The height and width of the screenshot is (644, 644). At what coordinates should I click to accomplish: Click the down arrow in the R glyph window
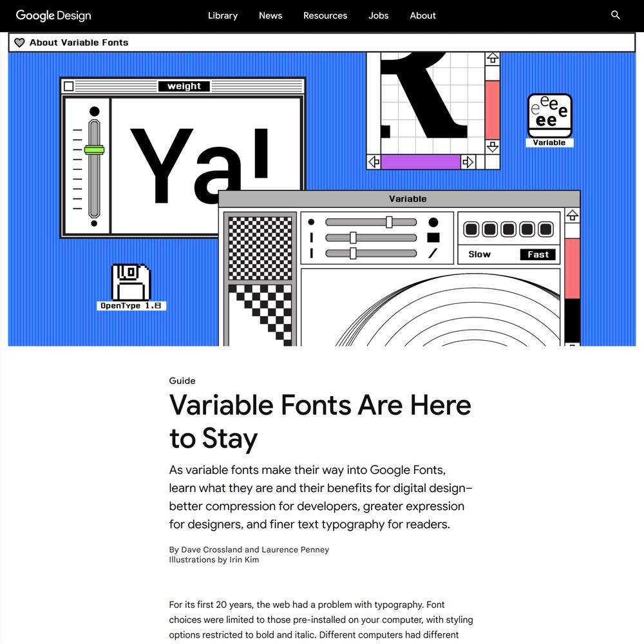coord(493,147)
